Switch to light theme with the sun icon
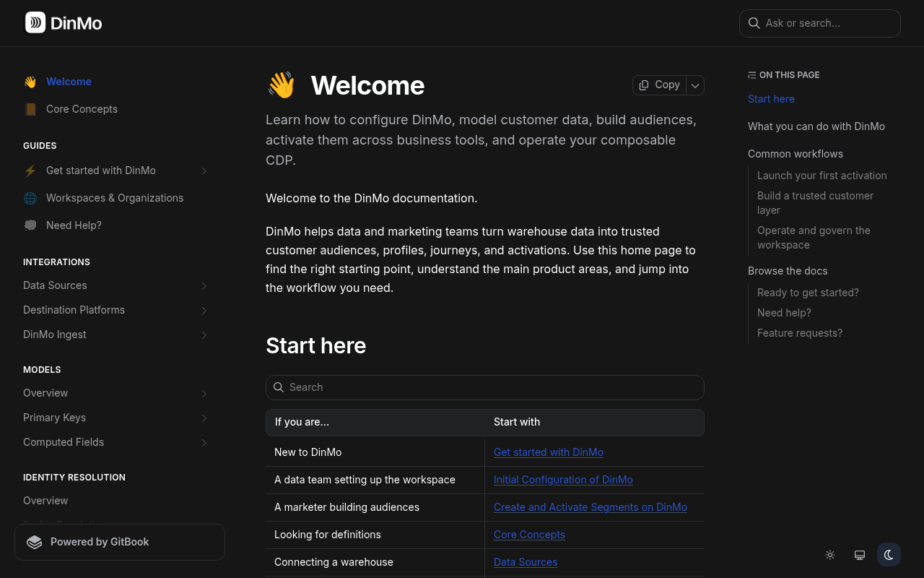 [x=830, y=555]
